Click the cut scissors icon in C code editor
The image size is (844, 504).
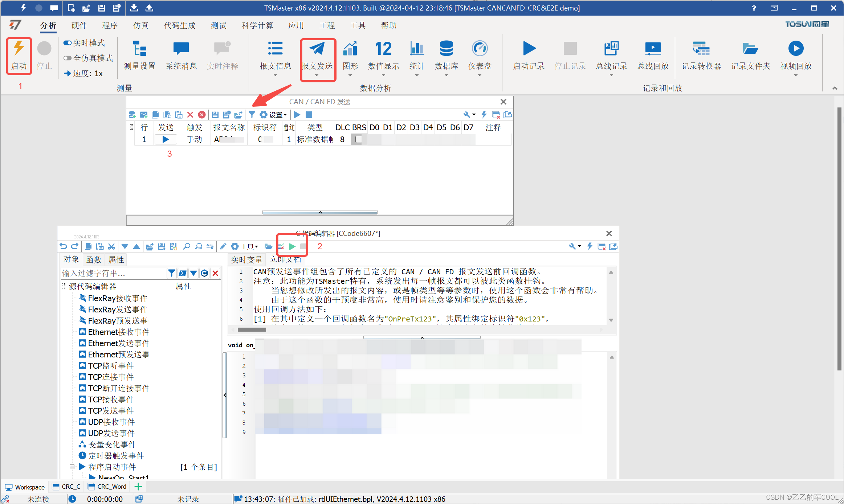pyautogui.click(x=111, y=247)
